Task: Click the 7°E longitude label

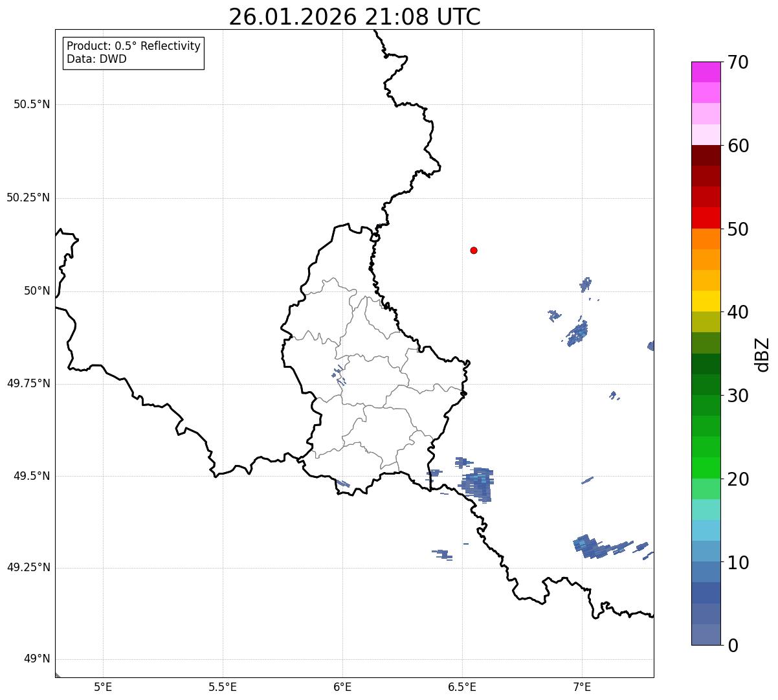Action: 582,688
